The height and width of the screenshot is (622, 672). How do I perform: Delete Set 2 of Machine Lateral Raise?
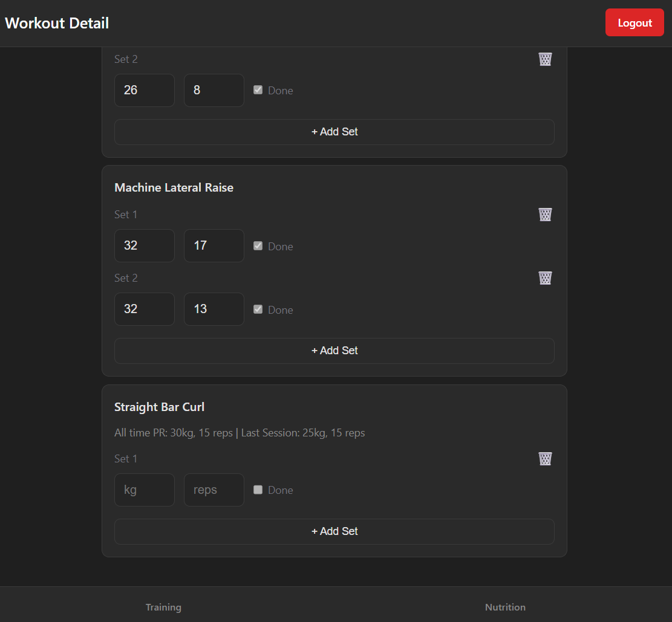coord(545,278)
